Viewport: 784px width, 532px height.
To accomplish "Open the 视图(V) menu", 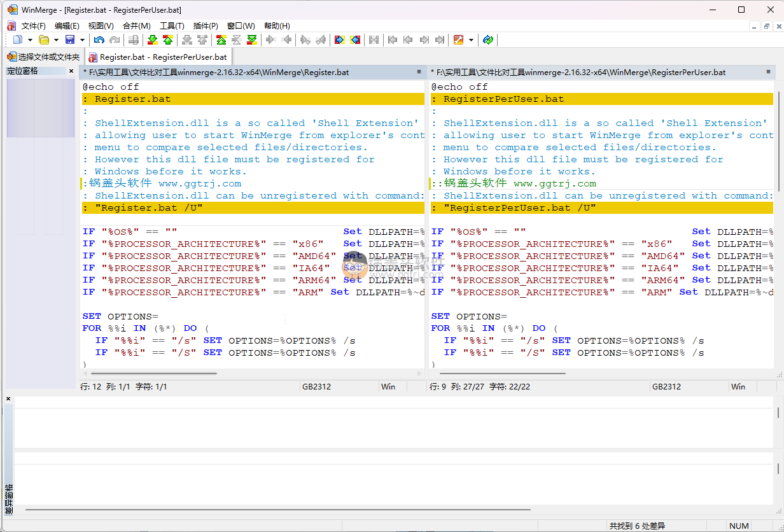I will pos(101,26).
